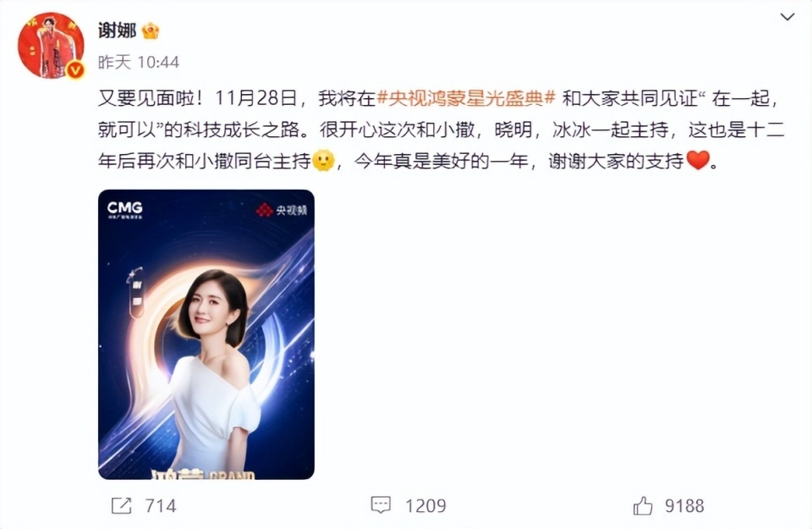Click the yellow smiley emoji in the post
The height and width of the screenshot is (529, 812).
(x=324, y=161)
